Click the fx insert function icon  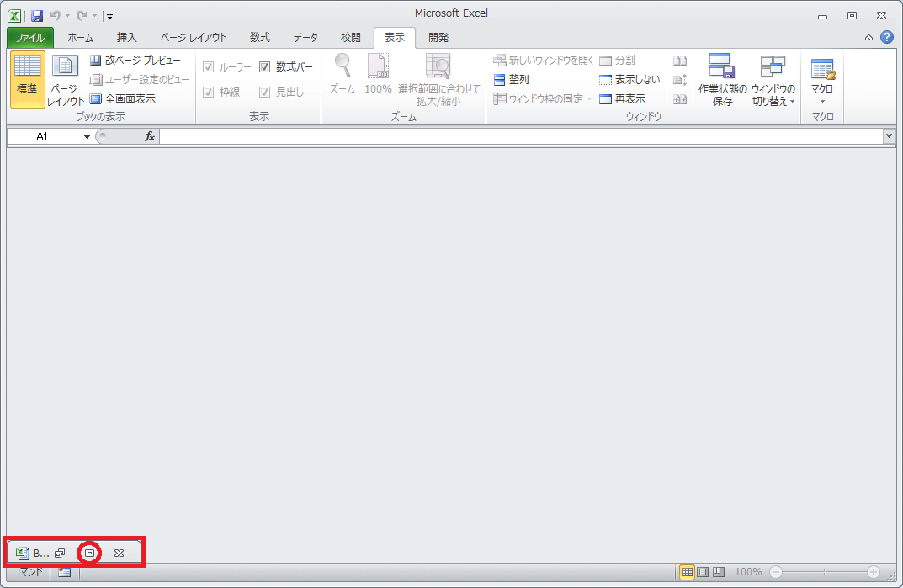(150, 136)
